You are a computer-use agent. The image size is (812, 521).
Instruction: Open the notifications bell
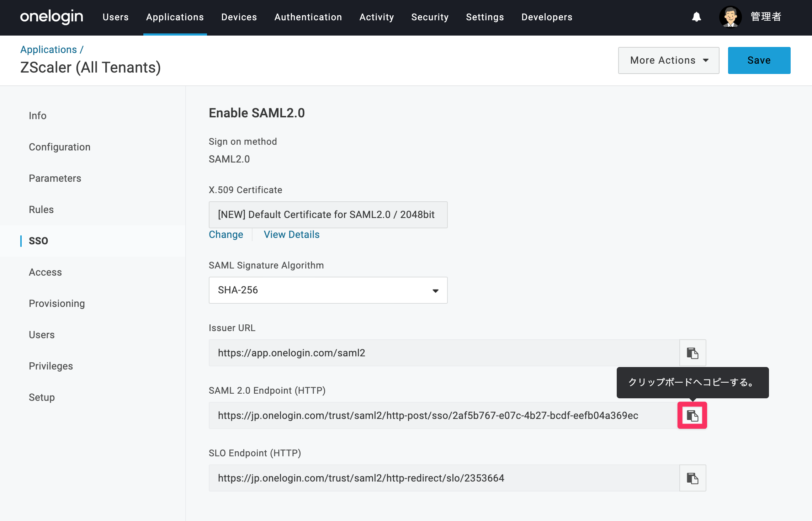click(696, 17)
